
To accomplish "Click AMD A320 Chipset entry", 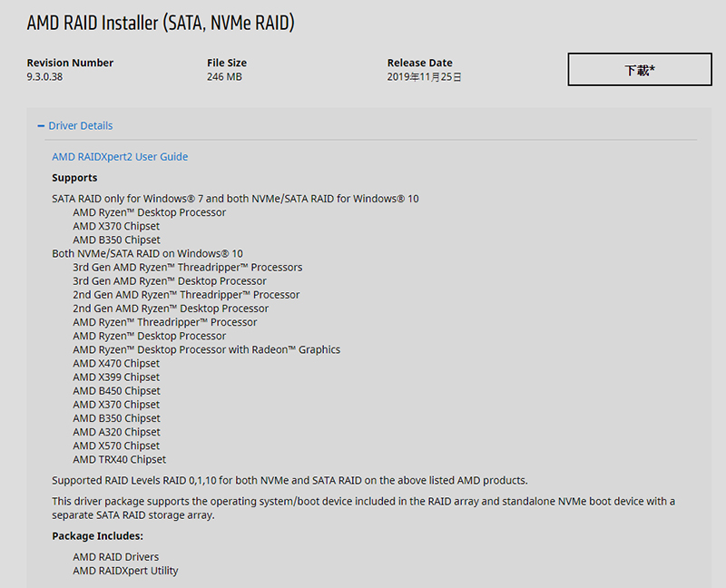I will click(117, 432).
